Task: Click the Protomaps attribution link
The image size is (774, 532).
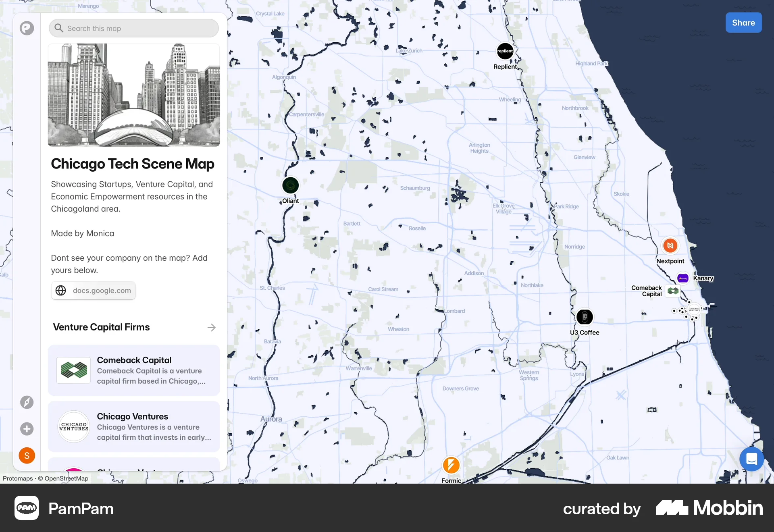Action: tap(17, 478)
